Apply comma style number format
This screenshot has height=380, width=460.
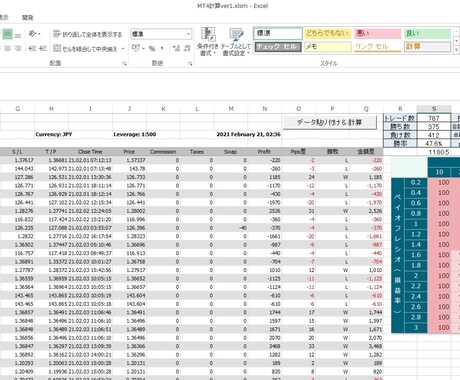pyautogui.click(x=162, y=49)
